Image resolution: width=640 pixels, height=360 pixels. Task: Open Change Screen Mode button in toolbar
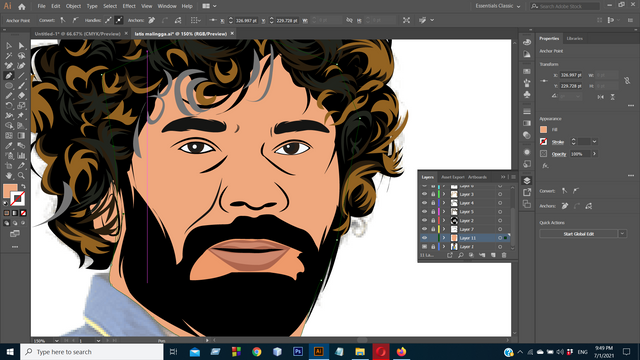pos(15,234)
